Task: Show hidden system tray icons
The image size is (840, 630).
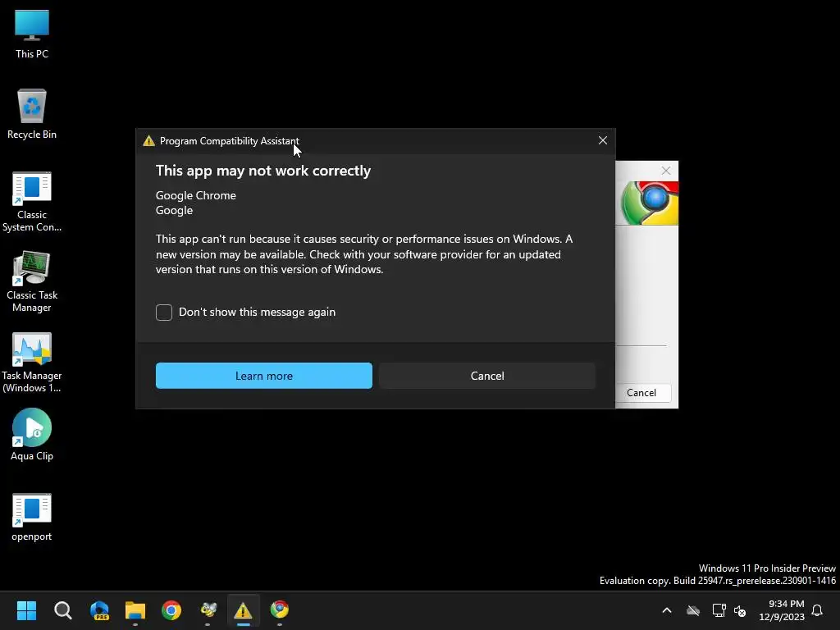Action: [667, 610]
